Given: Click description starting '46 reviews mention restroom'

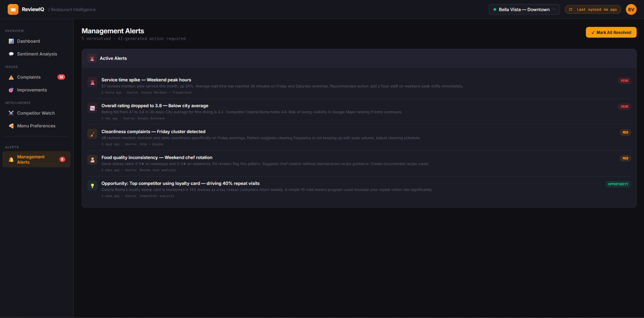Looking at the screenshot, I should [261, 138].
